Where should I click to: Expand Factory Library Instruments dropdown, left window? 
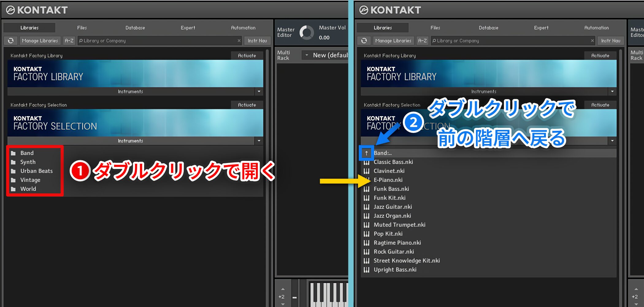coord(259,91)
